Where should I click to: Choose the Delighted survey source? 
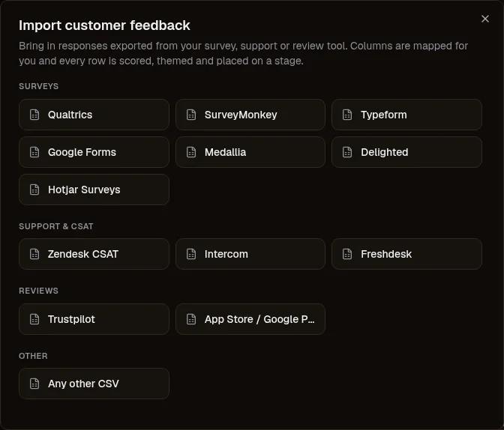pos(406,152)
